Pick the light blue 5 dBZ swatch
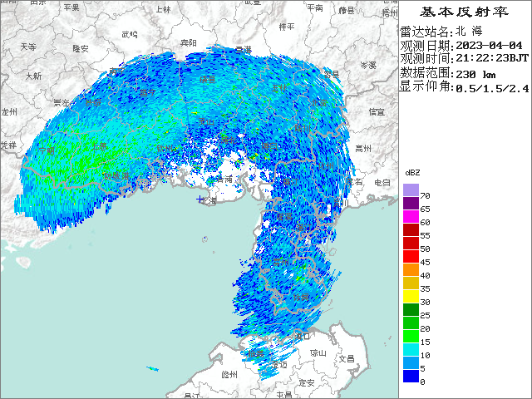The width and height of the screenshot is (532, 399). coord(411,362)
